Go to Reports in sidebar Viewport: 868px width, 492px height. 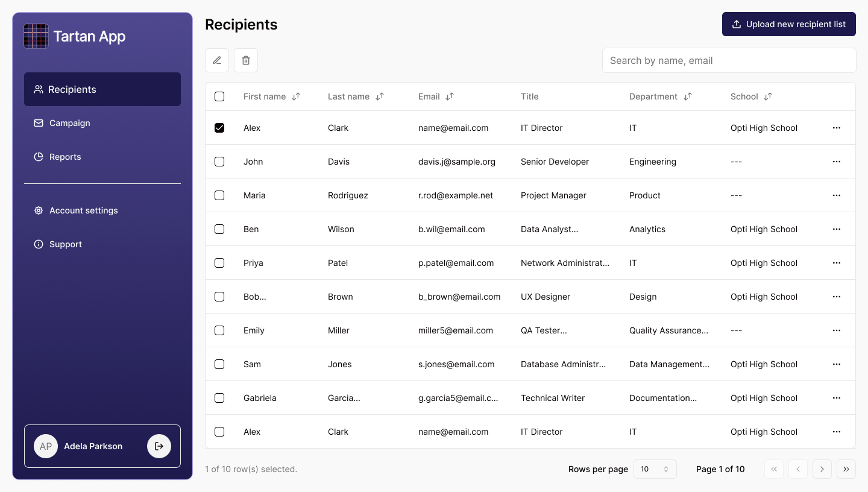(64, 157)
